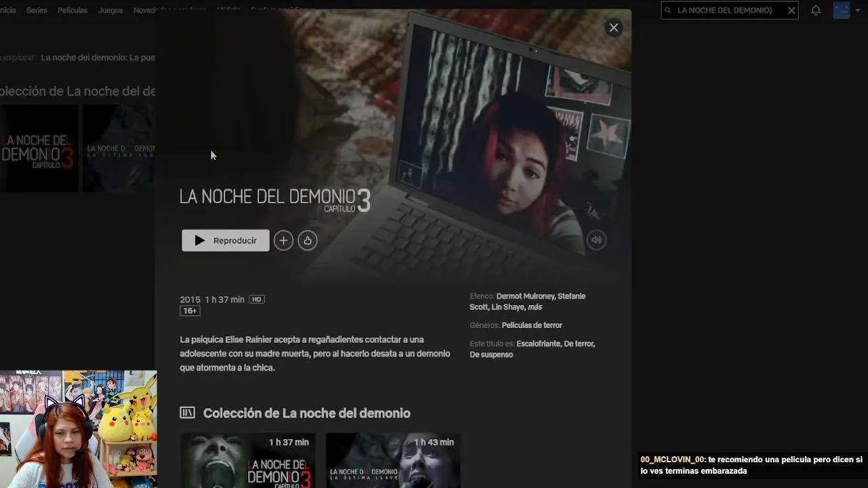This screenshot has width=868, height=488.
Task: Click the HD quality badge
Action: click(256, 300)
